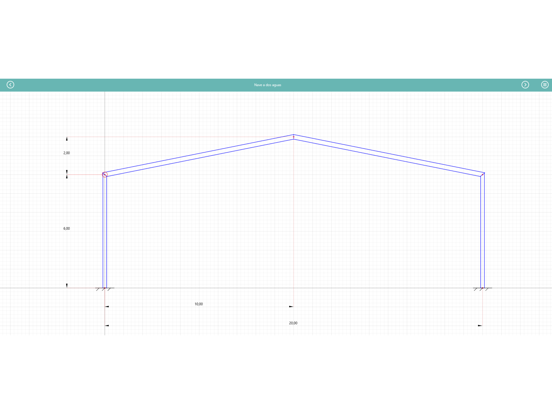The height and width of the screenshot is (414, 552).
Task: Click the 20,00 total span dimension
Action: point(293,323)
